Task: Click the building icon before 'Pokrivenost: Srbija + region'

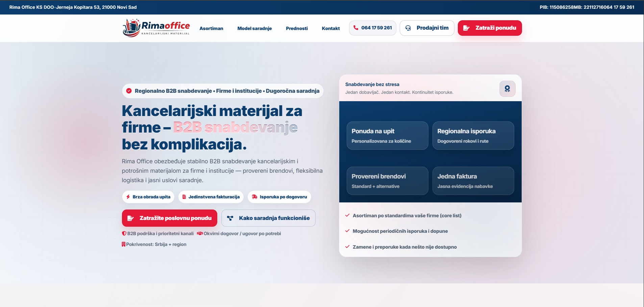Action: pyautogui.click(x=123, y=244)
